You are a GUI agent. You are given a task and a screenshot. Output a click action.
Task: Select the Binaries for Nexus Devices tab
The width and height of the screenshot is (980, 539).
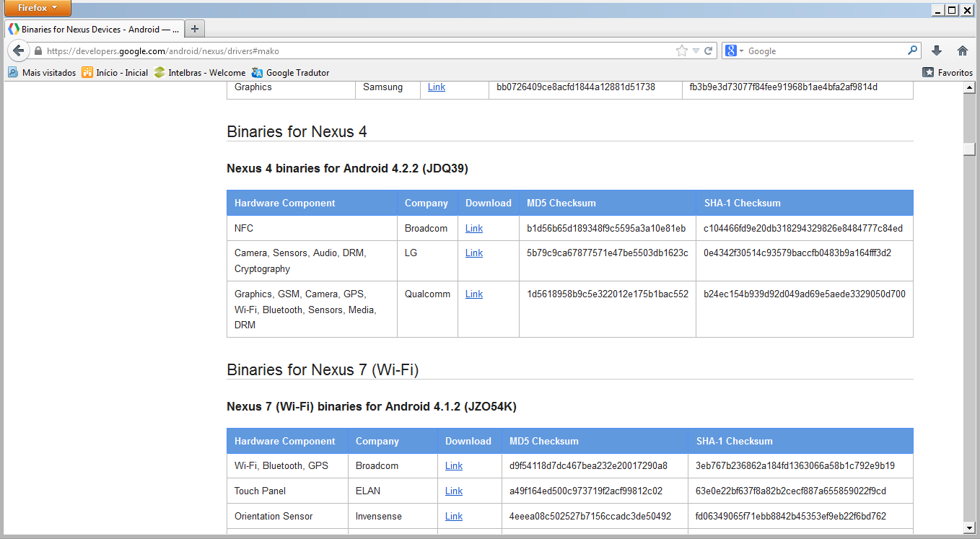94,29
